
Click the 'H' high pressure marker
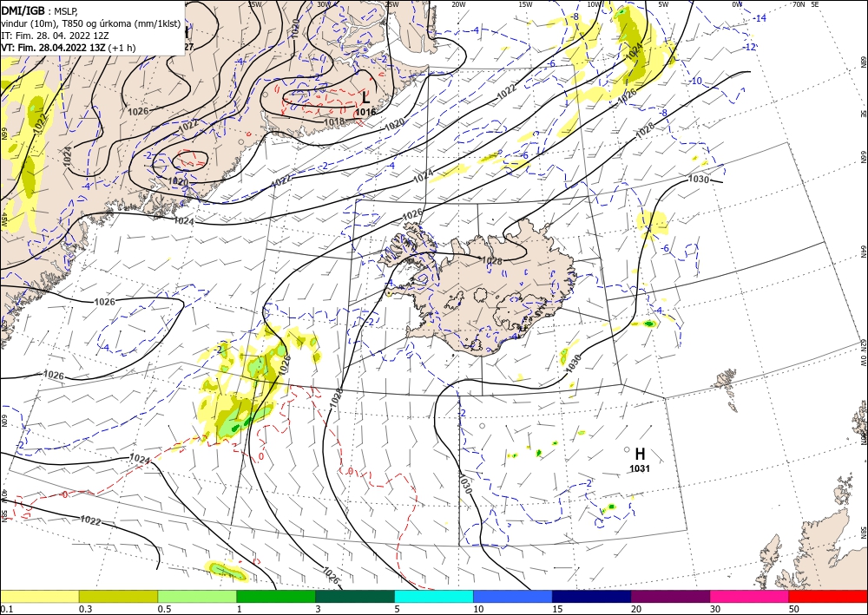pyautogui.click(x=640, y=454)
